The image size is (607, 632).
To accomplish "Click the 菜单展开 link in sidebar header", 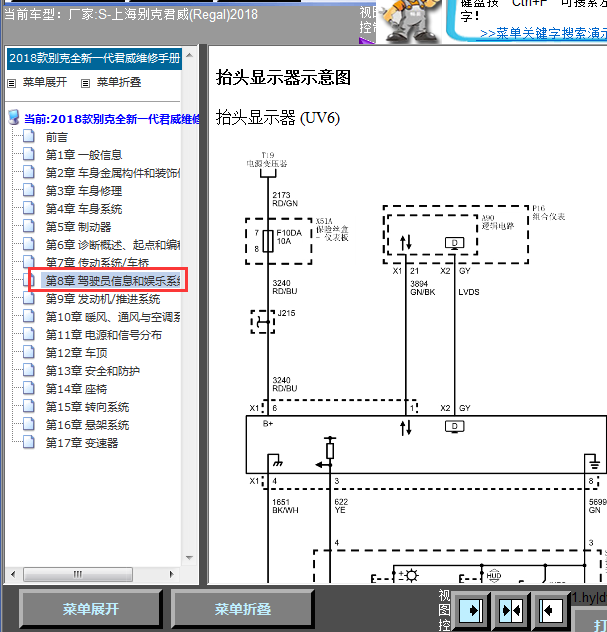I will pos(45,82).
